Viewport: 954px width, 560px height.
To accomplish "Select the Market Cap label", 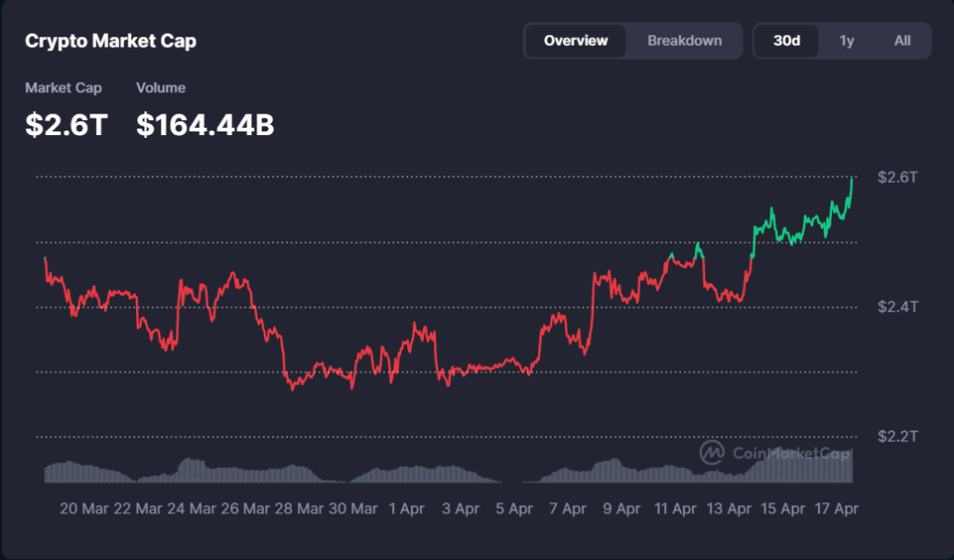I will 63,88.
